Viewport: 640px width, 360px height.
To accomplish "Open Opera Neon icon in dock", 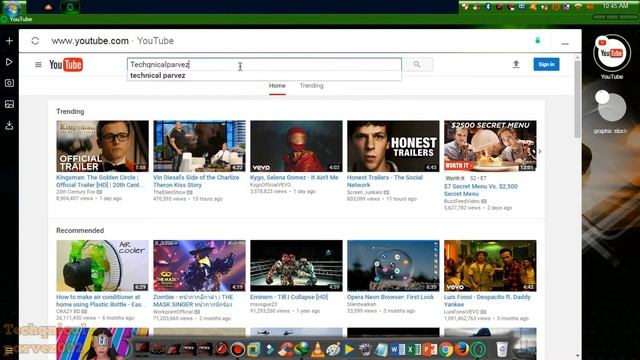I will 478,350.
